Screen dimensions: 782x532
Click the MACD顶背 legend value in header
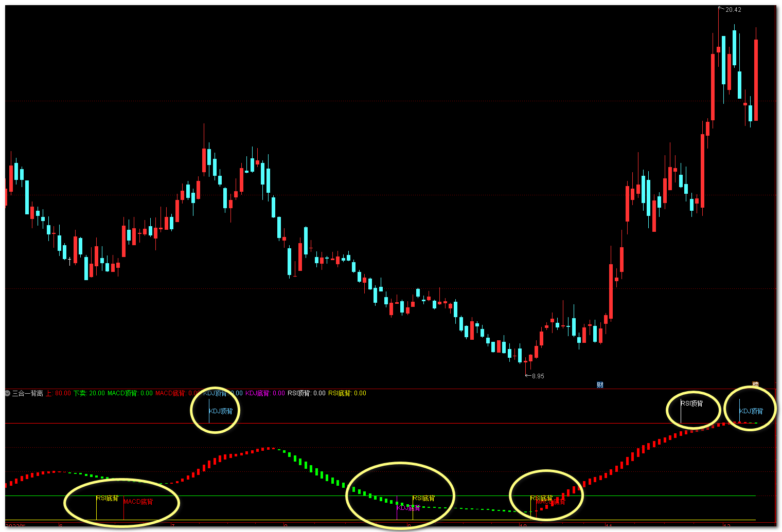point(130,393)
